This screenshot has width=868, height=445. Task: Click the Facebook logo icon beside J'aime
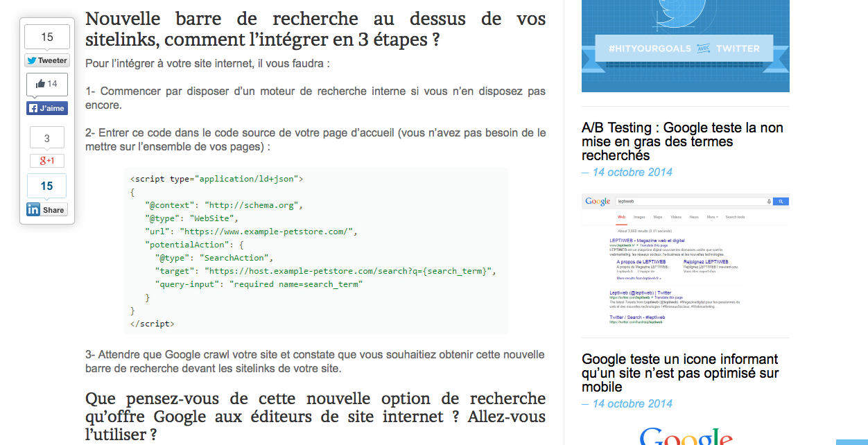coord(33,108)
